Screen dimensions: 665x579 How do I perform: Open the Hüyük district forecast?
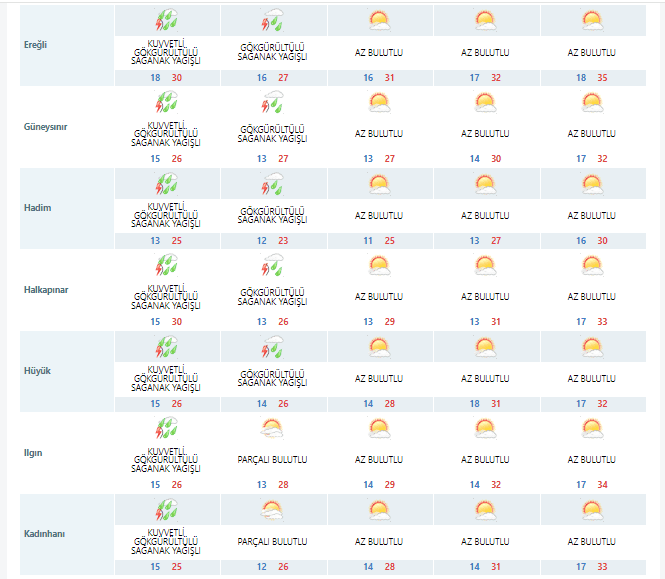[x=37, y=371]
